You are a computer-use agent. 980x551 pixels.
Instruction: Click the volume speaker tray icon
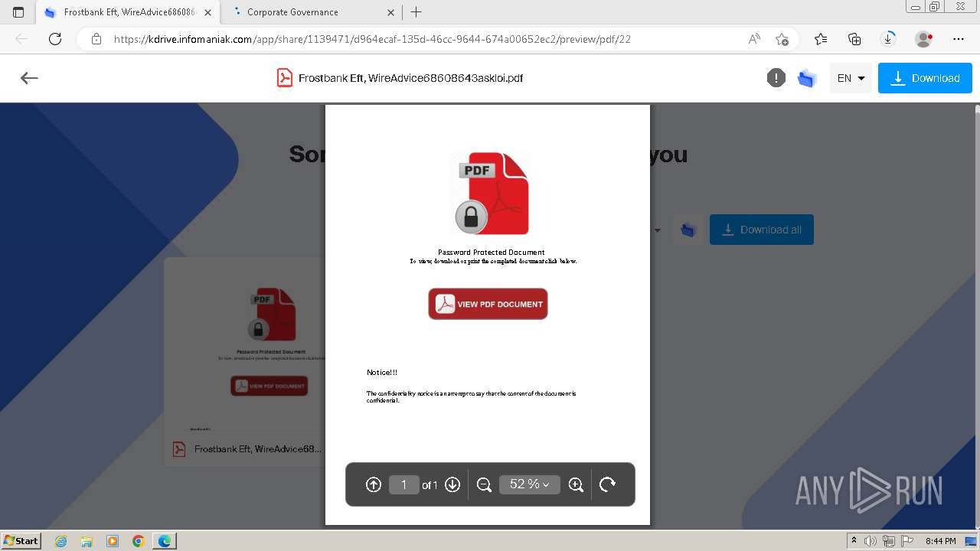pos(871,541)
